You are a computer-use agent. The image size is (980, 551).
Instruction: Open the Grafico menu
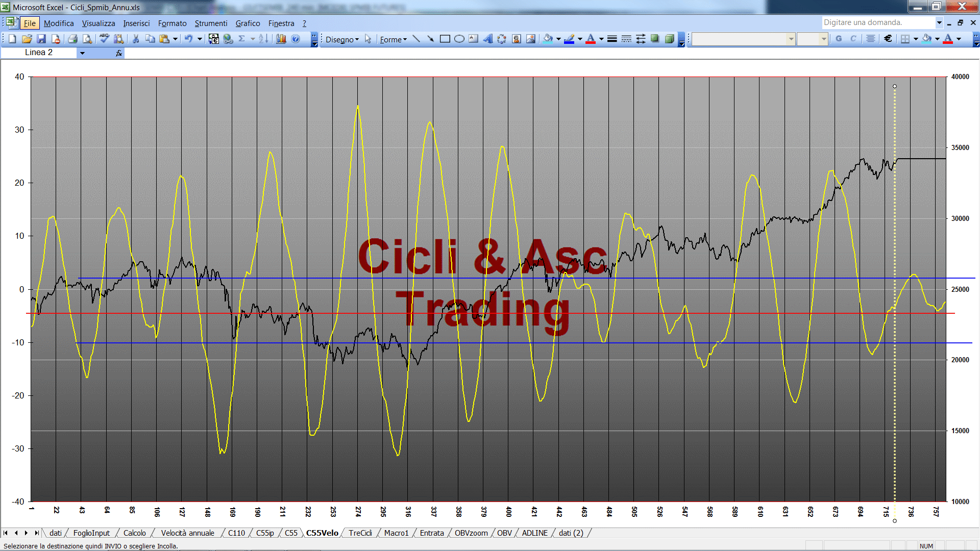tap(248, 23)
